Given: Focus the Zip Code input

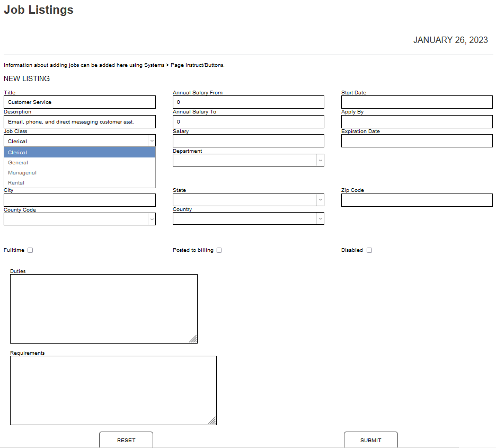Looking at the screenshot, I should coord(417,200).
